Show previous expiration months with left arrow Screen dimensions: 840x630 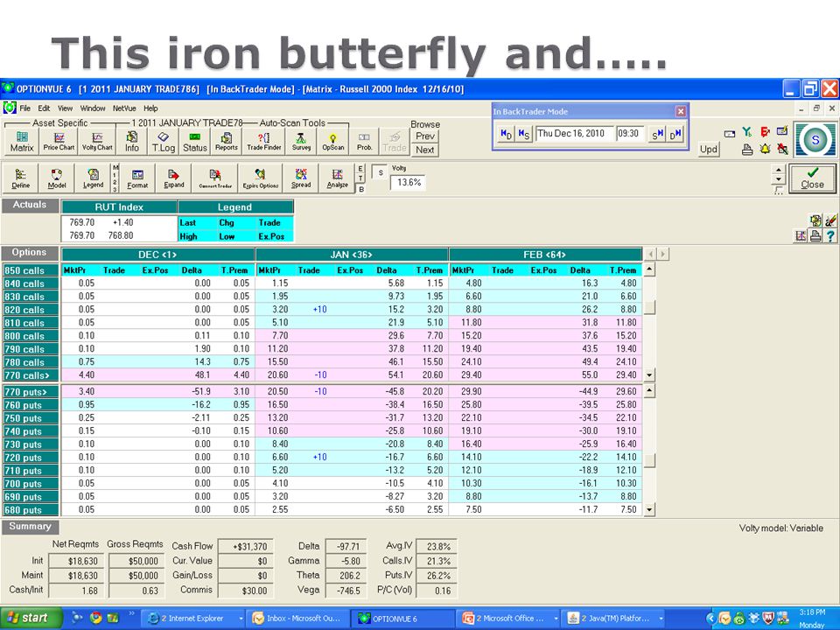point(650,254)
